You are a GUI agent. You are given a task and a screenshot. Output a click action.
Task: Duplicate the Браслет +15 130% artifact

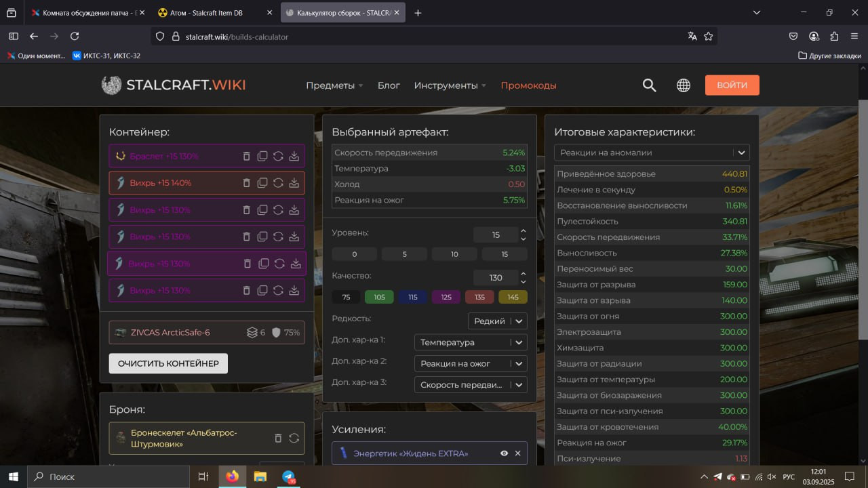[262, 156]
